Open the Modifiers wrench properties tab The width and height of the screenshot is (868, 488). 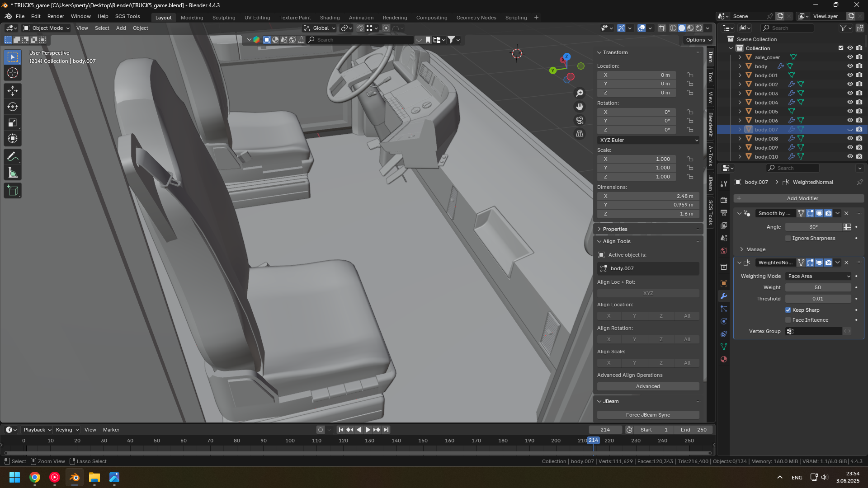pyautogui.click(x=724, y=296)
